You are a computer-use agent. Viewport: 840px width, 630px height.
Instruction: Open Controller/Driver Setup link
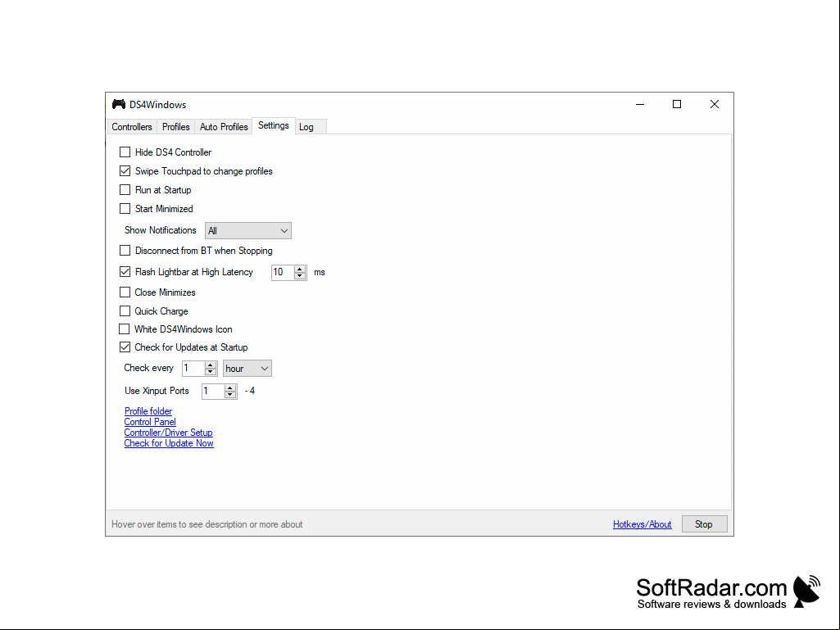(x=168, y=433)
